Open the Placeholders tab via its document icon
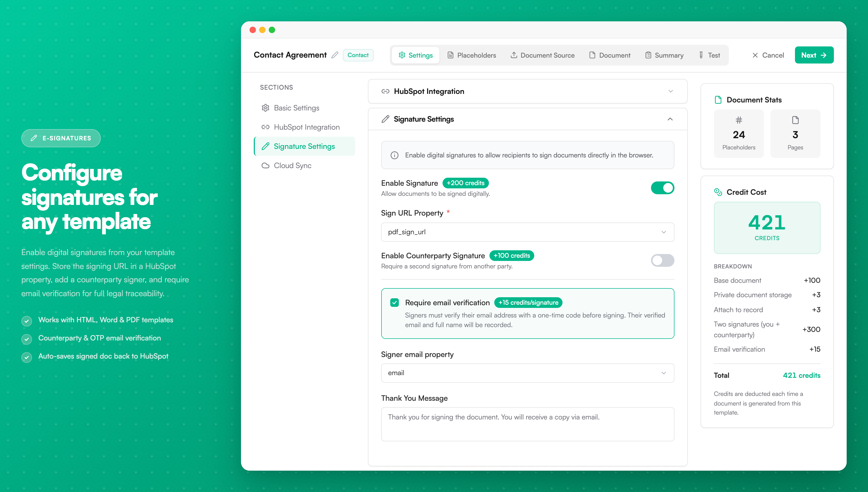The width and height of the screenshot is (868, 492). (x=450, y=55)
